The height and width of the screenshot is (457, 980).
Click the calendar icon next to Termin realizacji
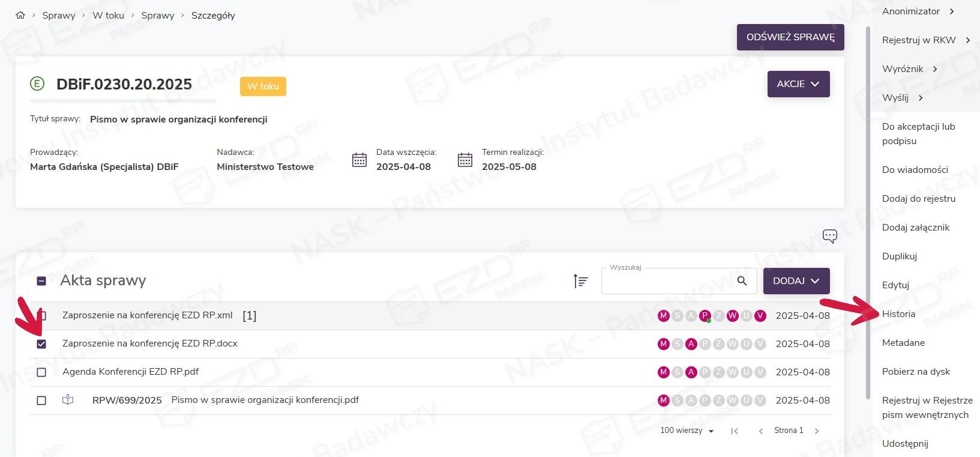(x=465, y=160)
